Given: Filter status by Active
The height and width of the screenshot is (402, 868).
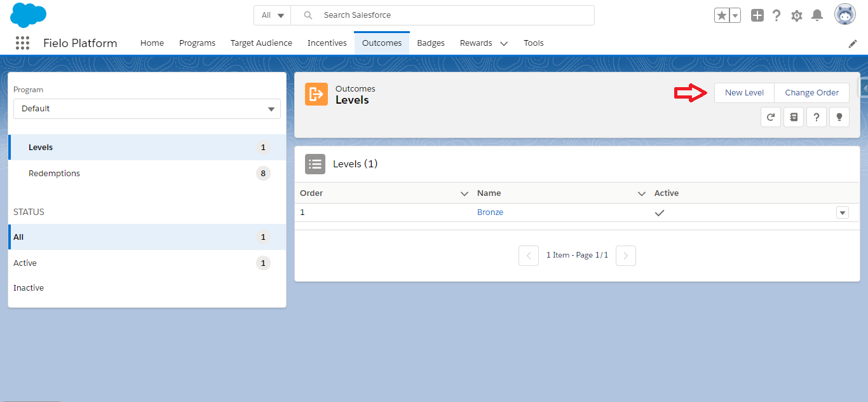Looking at the screenshot, I should coord(147,263).
